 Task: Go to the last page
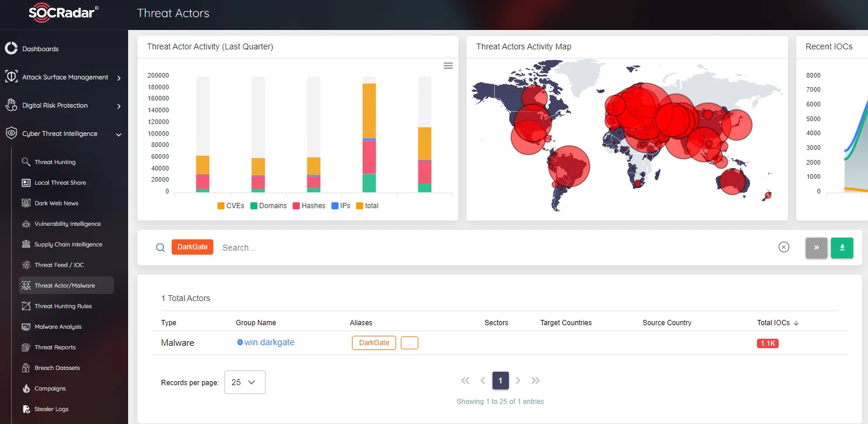point(535,380)
